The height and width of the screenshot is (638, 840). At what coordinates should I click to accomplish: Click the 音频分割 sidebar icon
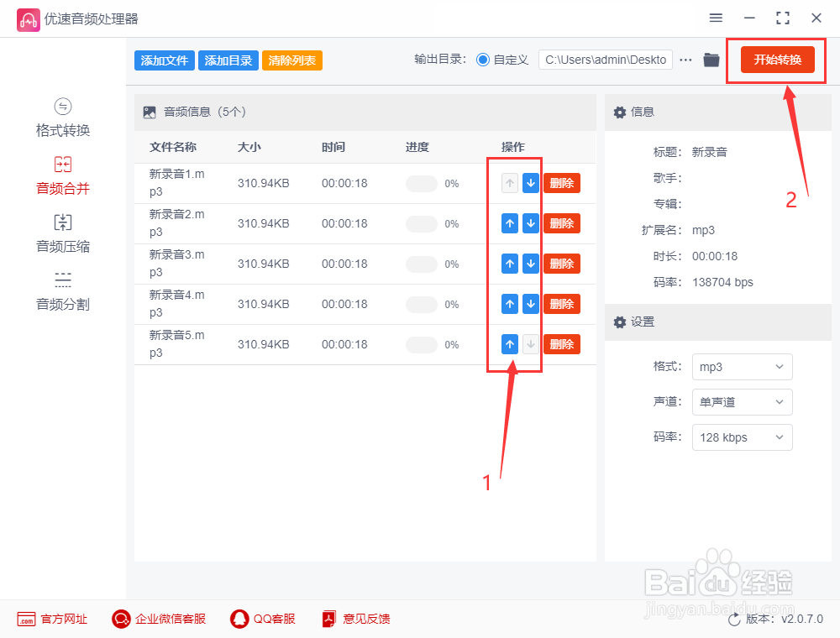coord(63,280)
